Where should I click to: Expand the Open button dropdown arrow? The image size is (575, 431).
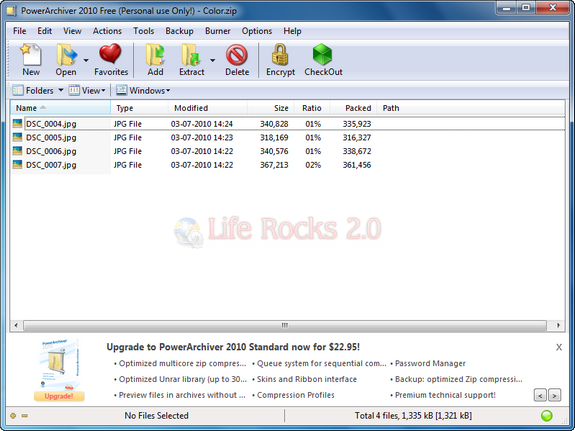tap(86, 60)
